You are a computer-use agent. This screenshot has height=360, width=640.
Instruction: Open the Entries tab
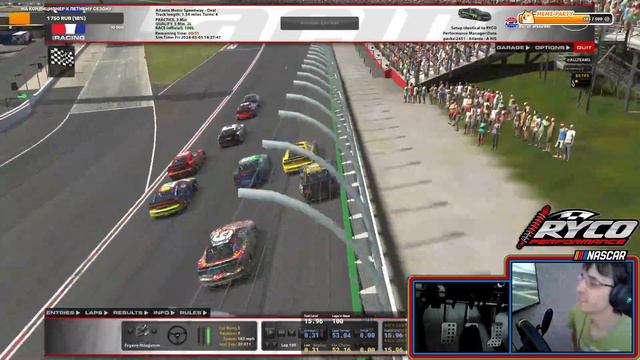pyautogui.click(x=63, y=313)
